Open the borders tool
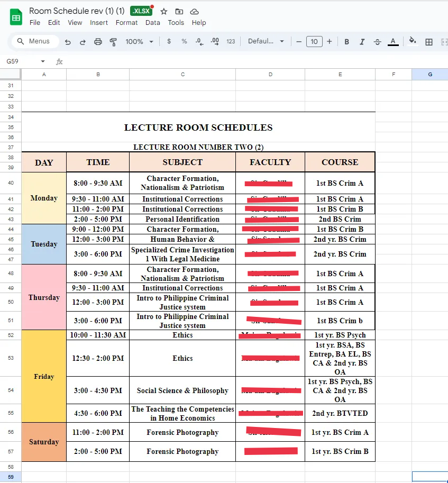448x483 pixels. (428, 42)
